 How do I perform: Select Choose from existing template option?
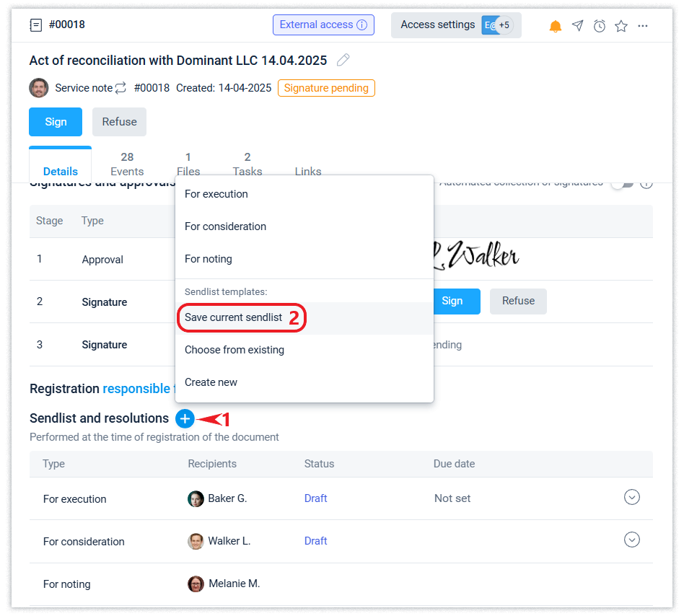[234, 350]
